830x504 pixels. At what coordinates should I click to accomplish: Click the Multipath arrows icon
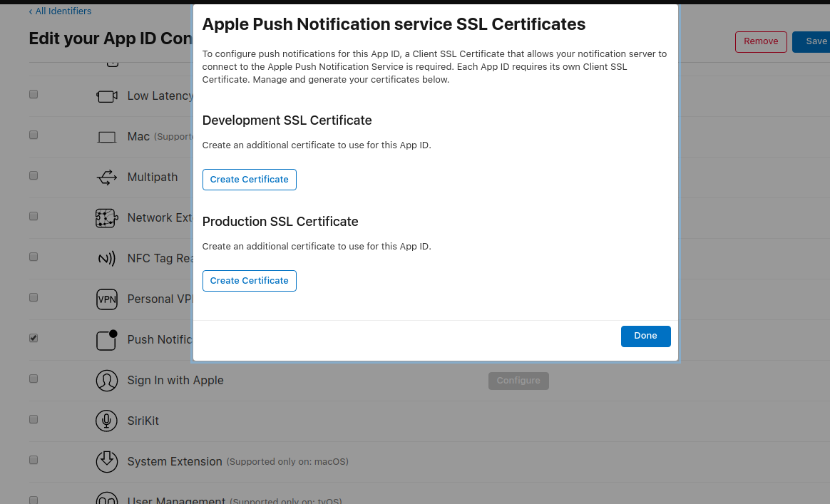point(107,178)
